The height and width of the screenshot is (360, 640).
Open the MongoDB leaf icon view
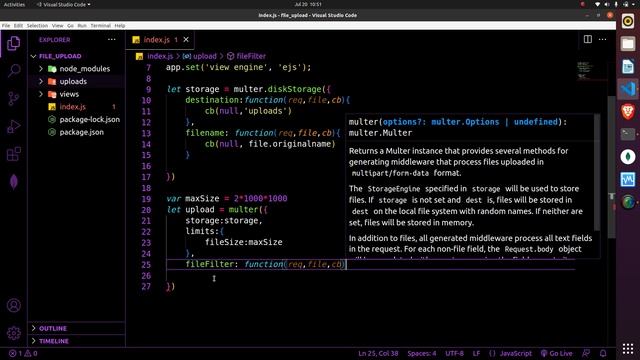click(13, 182)
